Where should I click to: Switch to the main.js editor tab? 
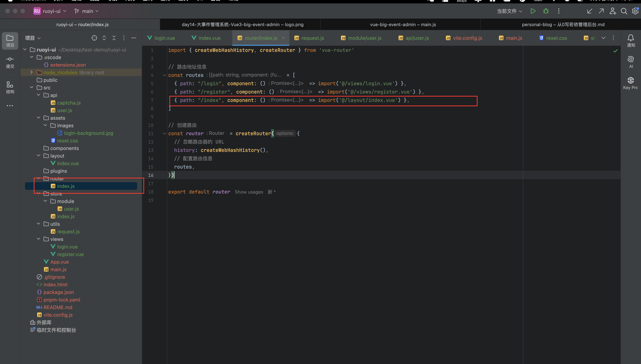[510, 38]
